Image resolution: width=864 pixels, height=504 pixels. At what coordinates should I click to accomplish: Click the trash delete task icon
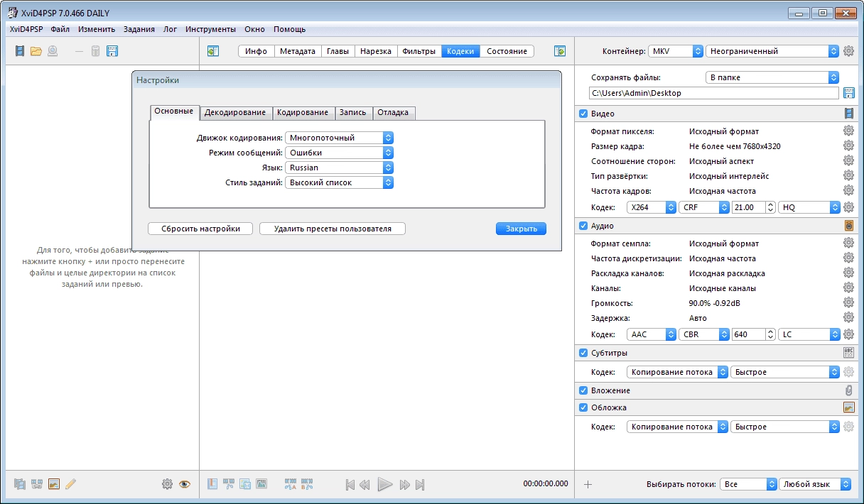click(x=95, y=51)
